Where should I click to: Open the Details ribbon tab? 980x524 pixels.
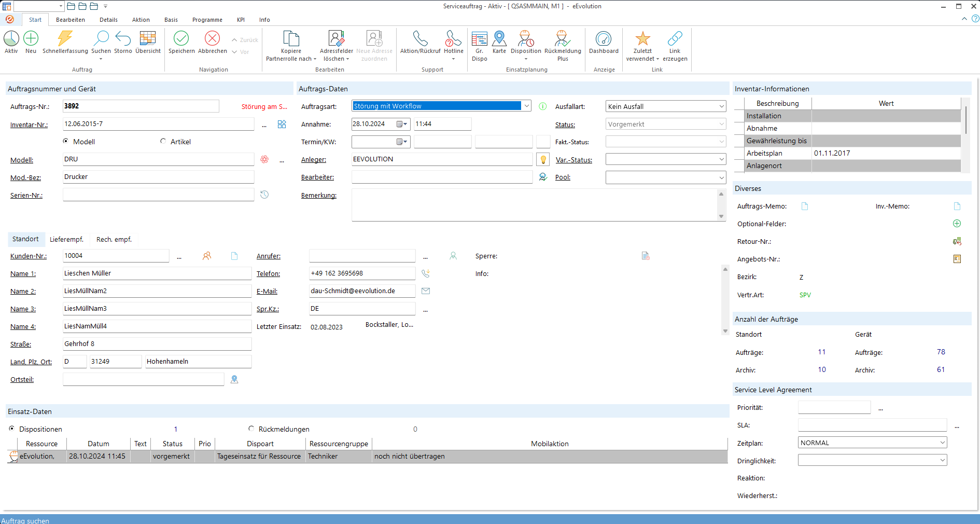[108, 20]
